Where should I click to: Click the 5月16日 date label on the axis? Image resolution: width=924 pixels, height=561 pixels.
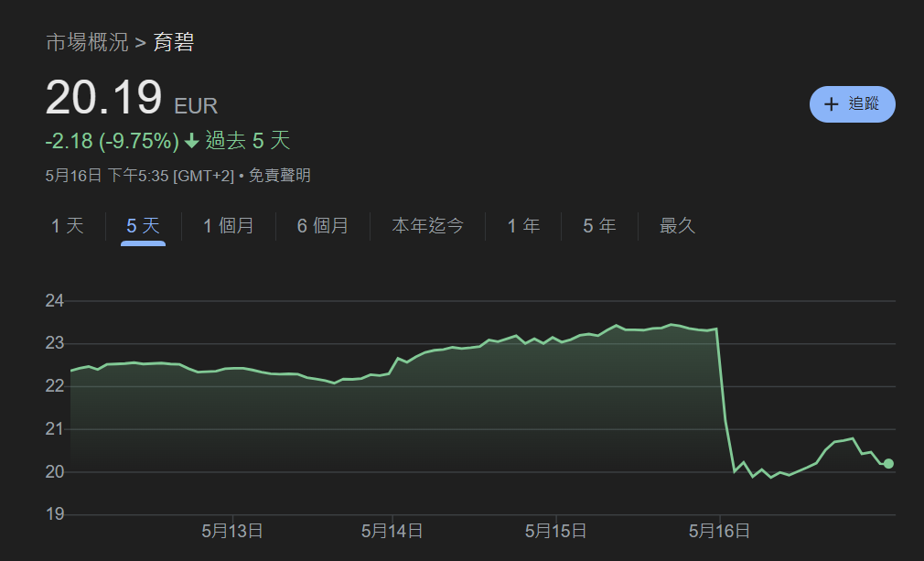pos(719,531)
